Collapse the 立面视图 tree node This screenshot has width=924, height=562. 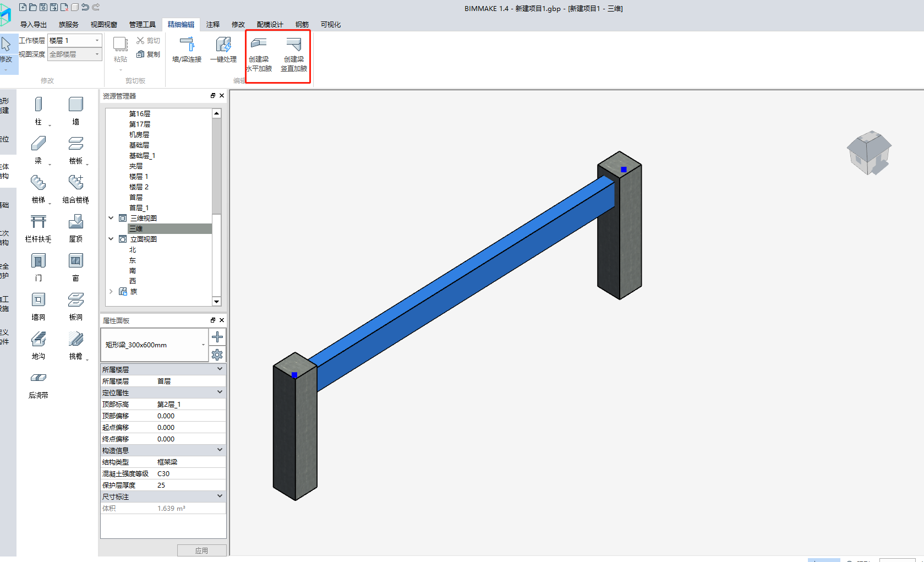coord(111,239)
